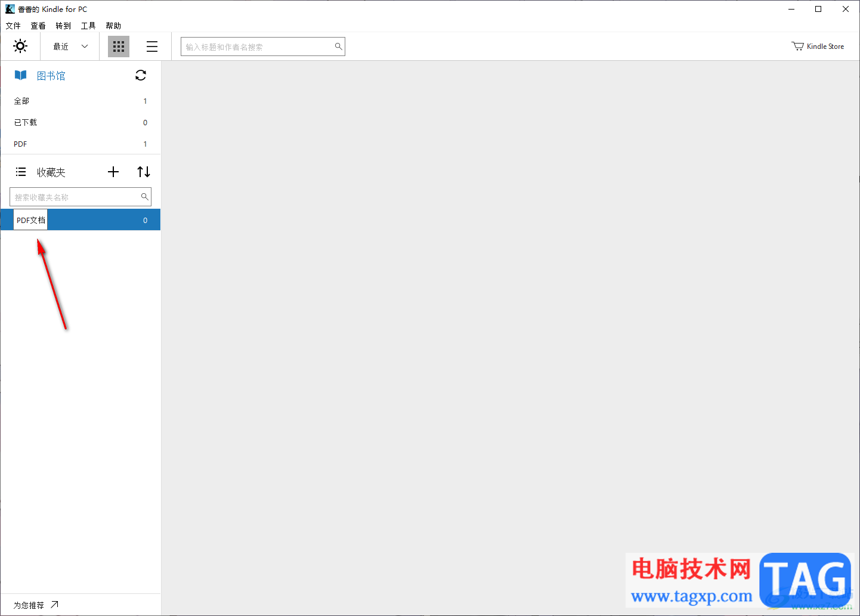Open the 最近 sort dropdown
This screenshot has height=616, width=860.
[70, 46]
